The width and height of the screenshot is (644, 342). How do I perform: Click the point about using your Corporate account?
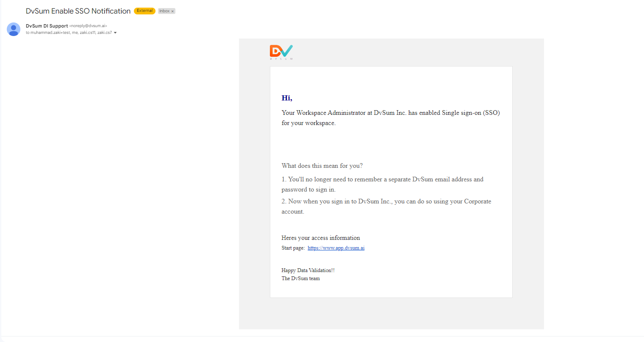(386, 206)
